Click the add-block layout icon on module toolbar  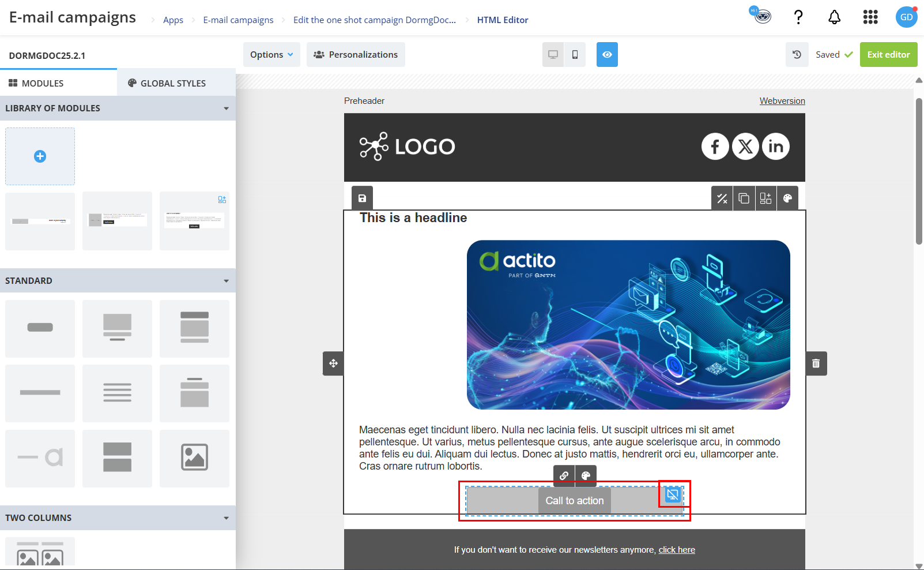tap(765, 198)
